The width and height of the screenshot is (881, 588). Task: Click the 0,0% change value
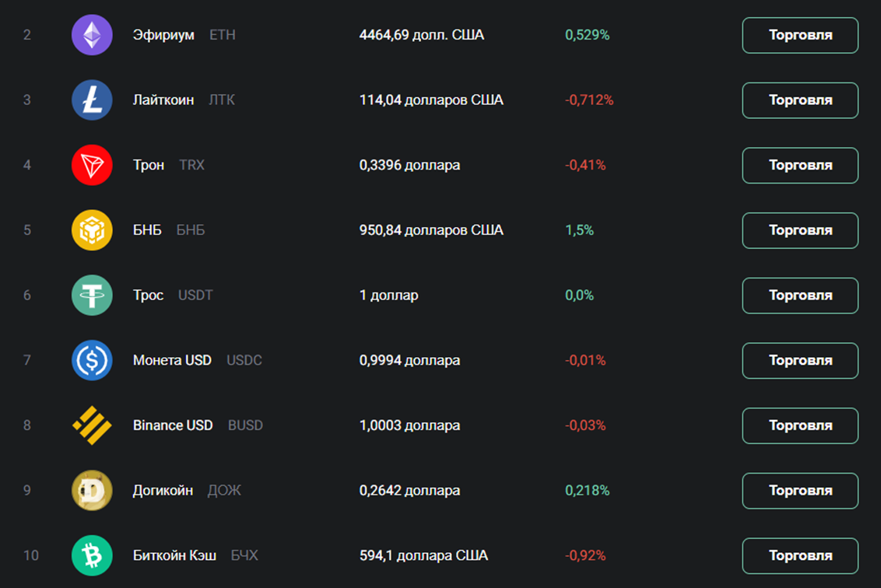point(579,296)
